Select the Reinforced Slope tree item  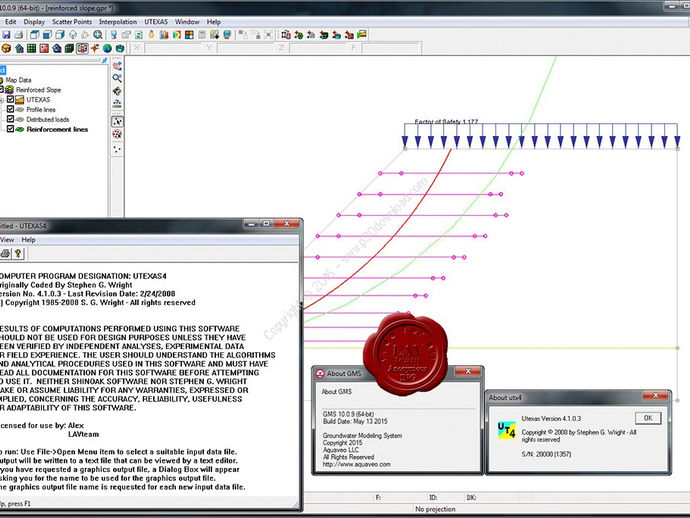[38, 90]
